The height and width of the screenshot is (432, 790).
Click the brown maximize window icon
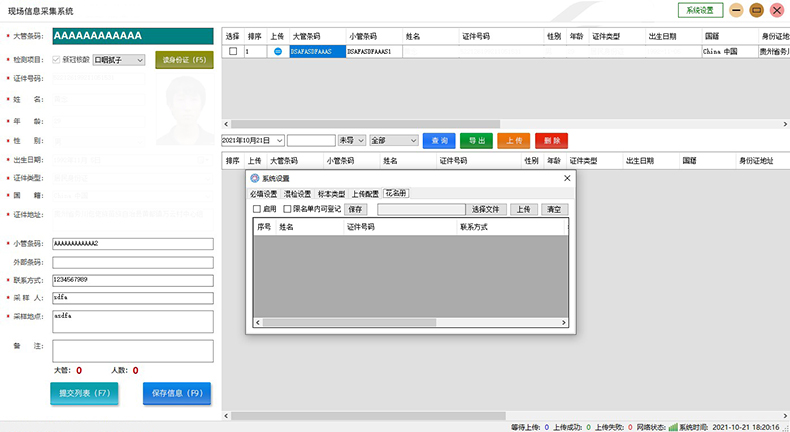[x=756, y=10]
